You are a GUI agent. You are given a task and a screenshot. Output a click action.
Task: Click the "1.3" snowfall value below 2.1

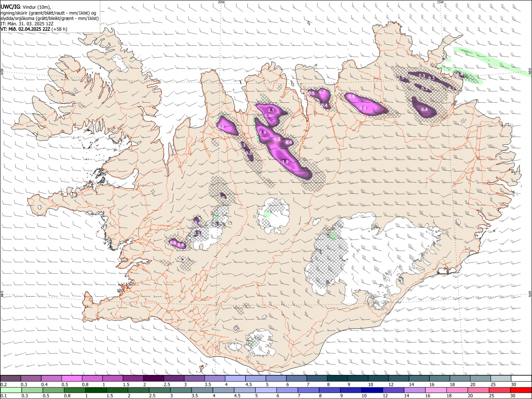click(268, 116)
